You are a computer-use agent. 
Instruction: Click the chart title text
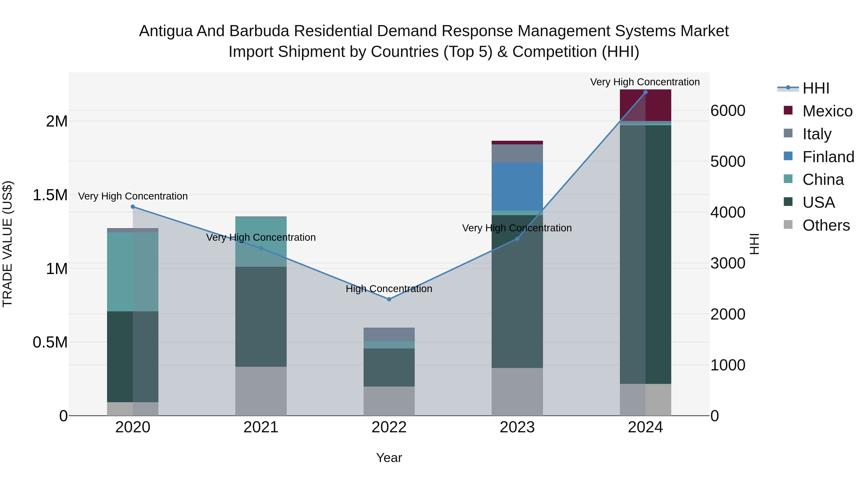(434, 41)
